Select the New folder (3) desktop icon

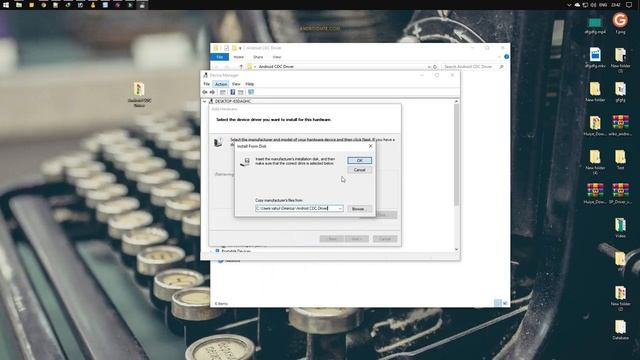[x=620, y=60]
